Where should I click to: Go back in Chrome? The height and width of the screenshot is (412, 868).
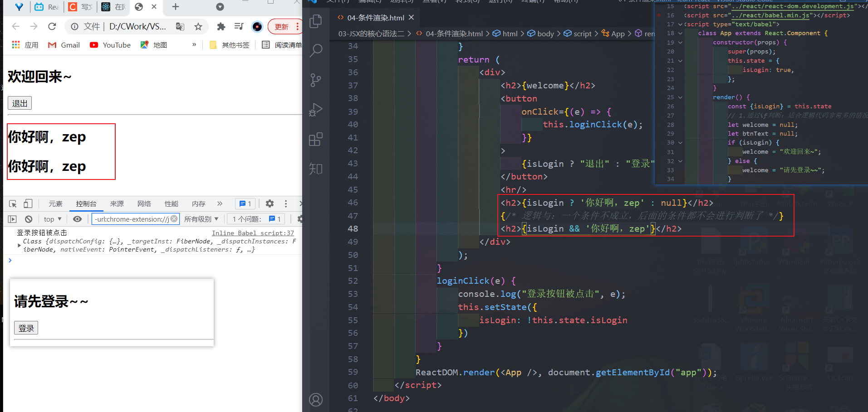16,27
